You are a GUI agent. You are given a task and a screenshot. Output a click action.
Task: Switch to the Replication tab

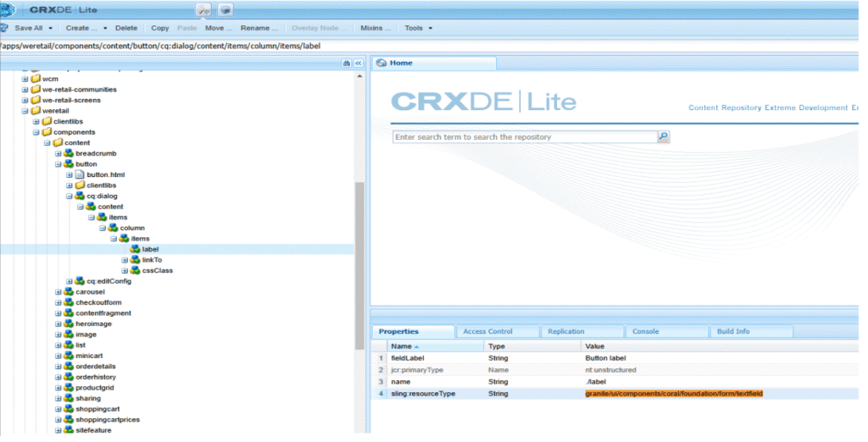point(565,331)
